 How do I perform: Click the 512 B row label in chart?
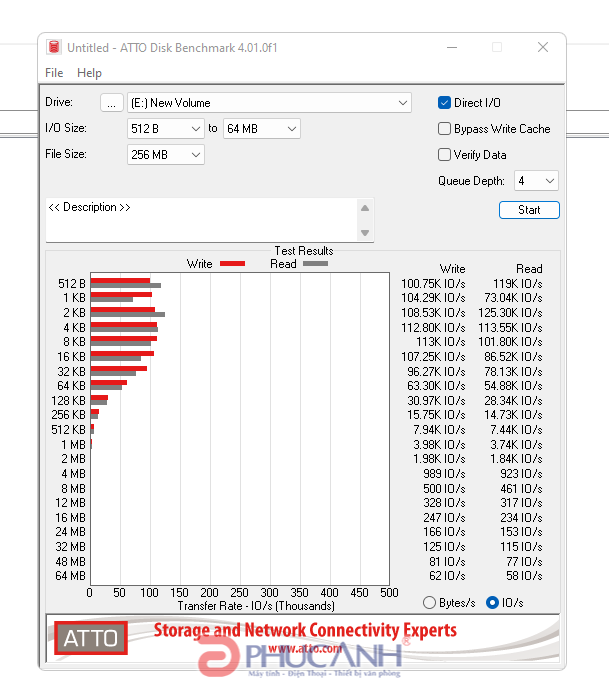point(71,284)
